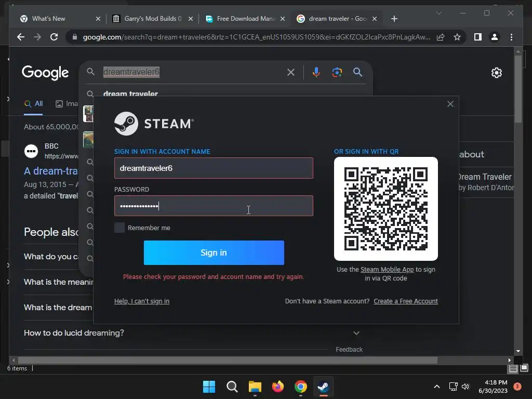This screenshot has width=532, height=399.
Task: Switch to details view in File Explorer
Action: tap(513, 368)
